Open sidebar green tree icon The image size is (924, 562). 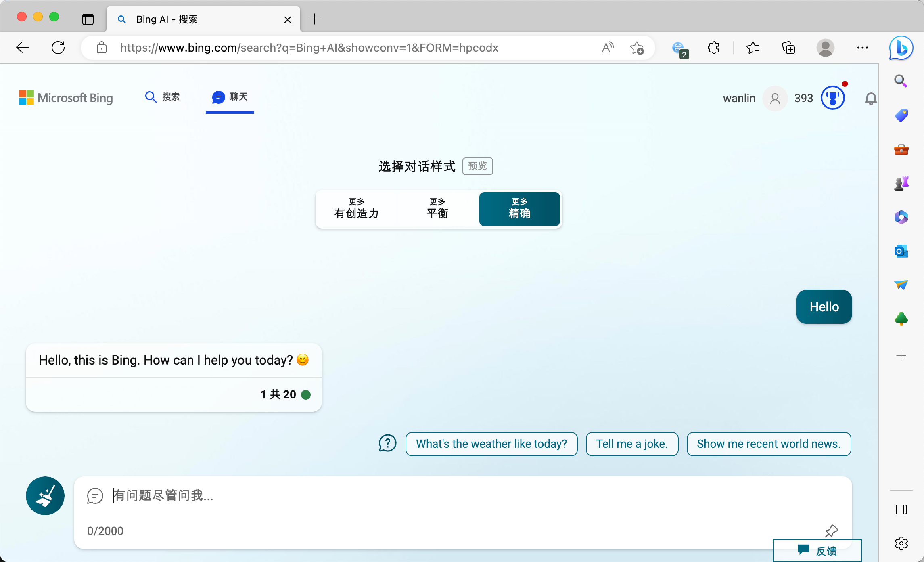901,319
